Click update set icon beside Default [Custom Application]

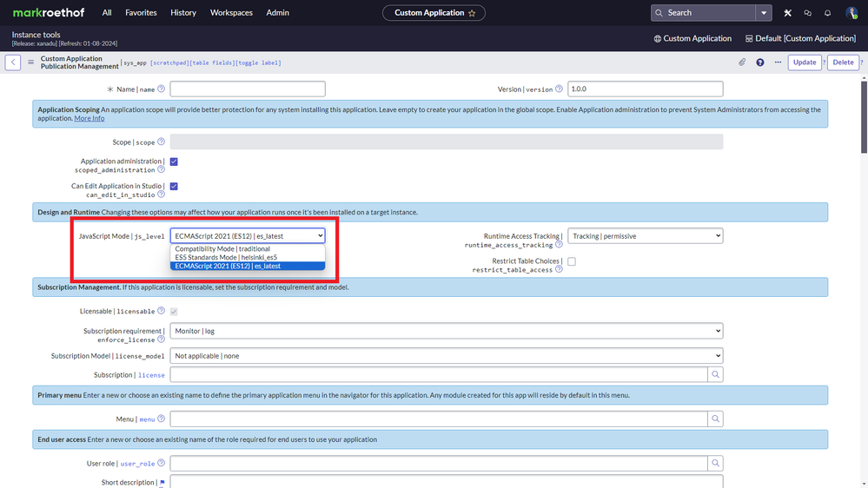pos(749,39)
